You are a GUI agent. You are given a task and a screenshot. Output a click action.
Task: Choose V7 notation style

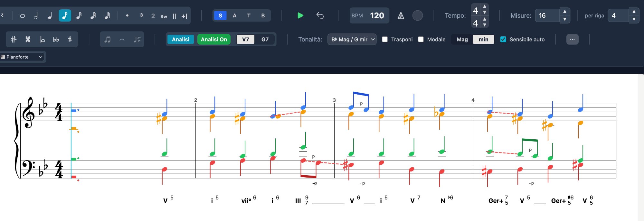245,39
